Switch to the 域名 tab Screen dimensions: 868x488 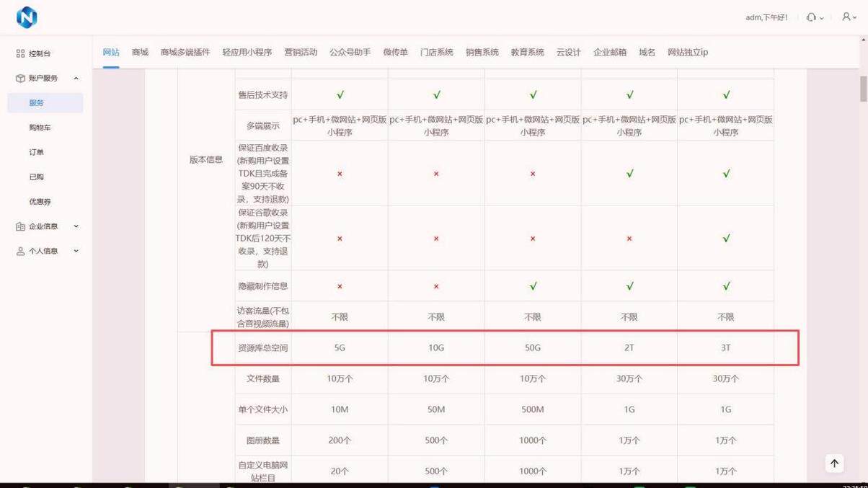[x=647, y=52]
